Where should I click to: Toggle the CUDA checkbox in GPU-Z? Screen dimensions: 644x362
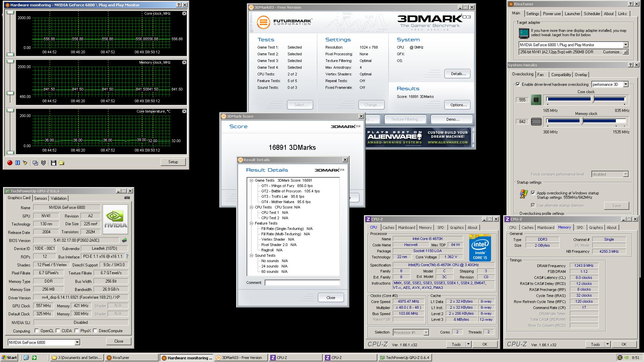pos(58,331)
